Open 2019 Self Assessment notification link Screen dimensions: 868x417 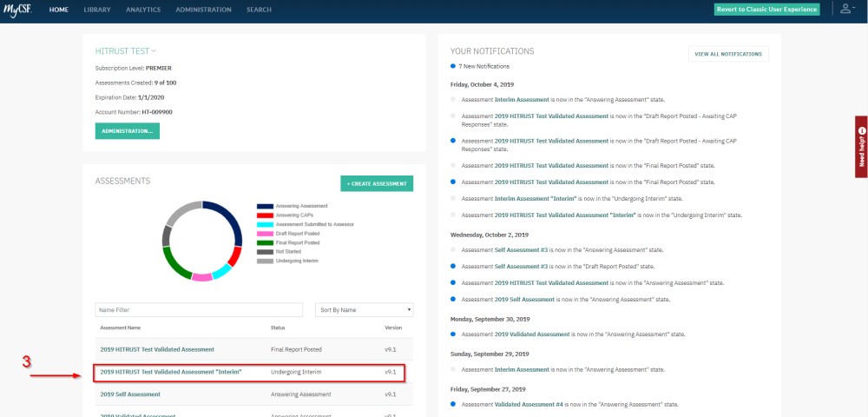524,299
